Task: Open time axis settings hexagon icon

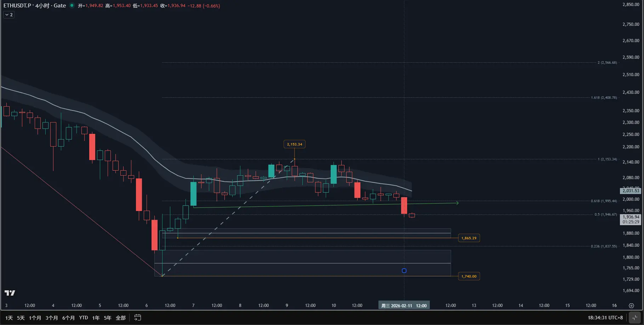Action: point(631,306)
